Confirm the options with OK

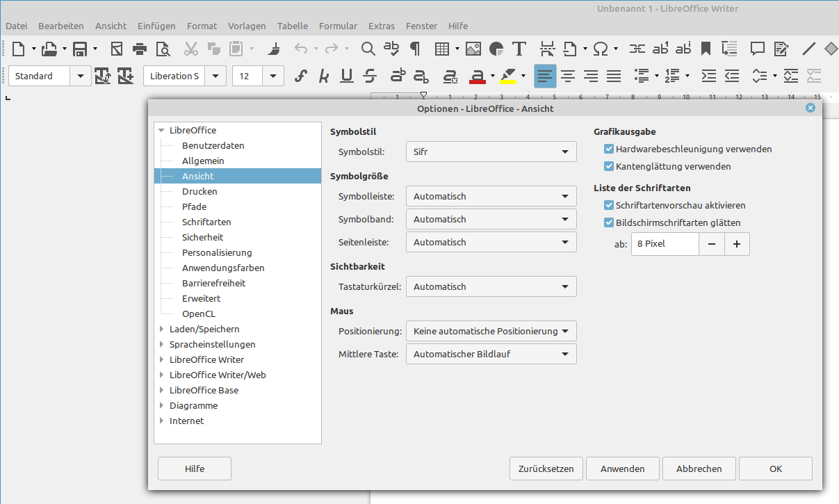pyautogui.click(x=776, y=469)
